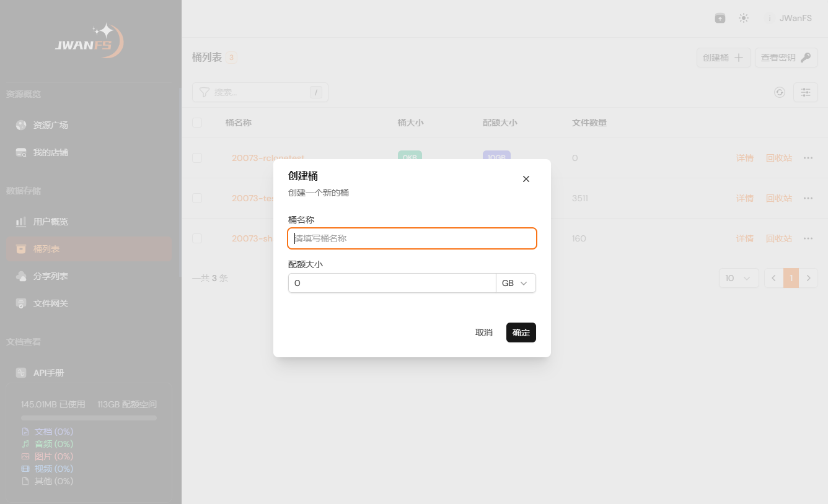Open 详情 for the 3511 files row
828x504 pixels.
[x=745, y=198]
